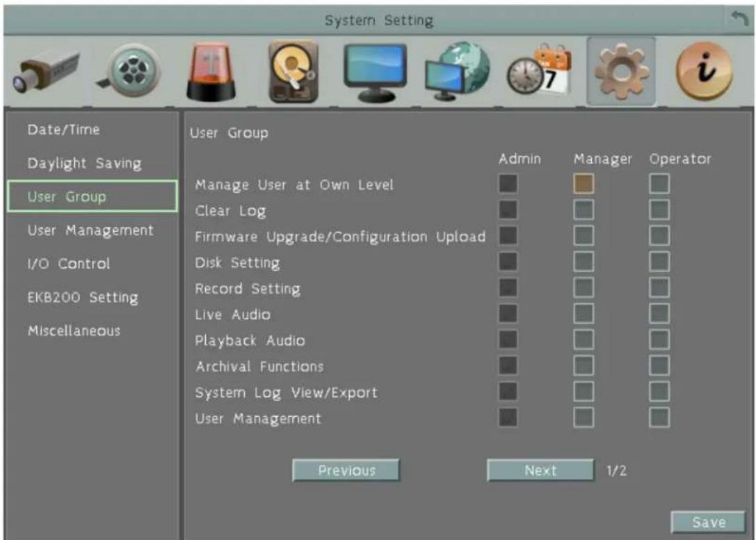Save the user group settings
Image resolution: width=756 pixels, height=540 pixels.
click(x=708, y=522)
